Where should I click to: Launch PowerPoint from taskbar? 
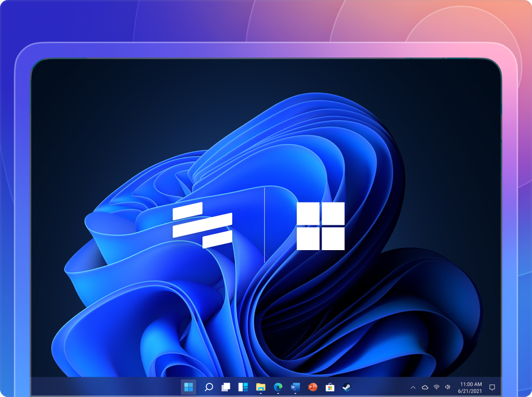point(313,387)
